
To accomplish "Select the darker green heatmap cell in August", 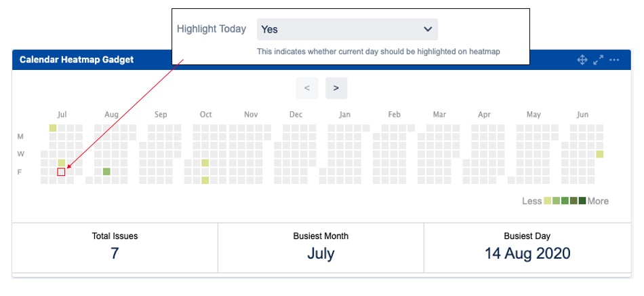I will click(x=106, y=172).
